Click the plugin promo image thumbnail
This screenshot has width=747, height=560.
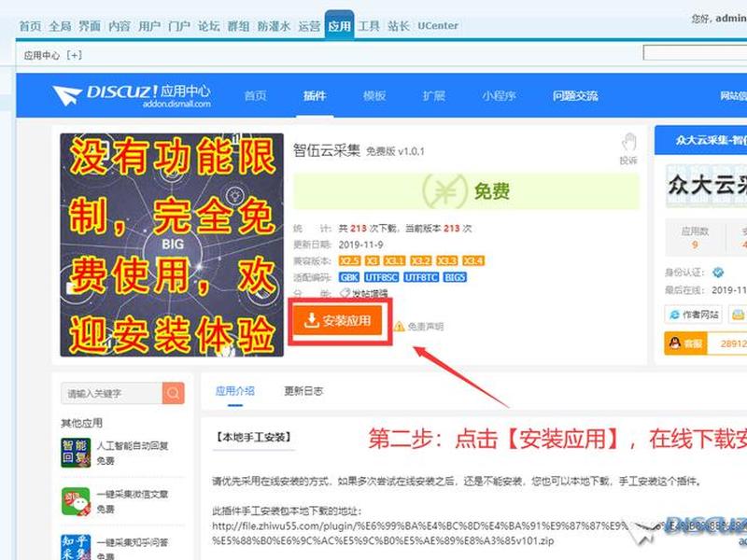click(172, 245)
